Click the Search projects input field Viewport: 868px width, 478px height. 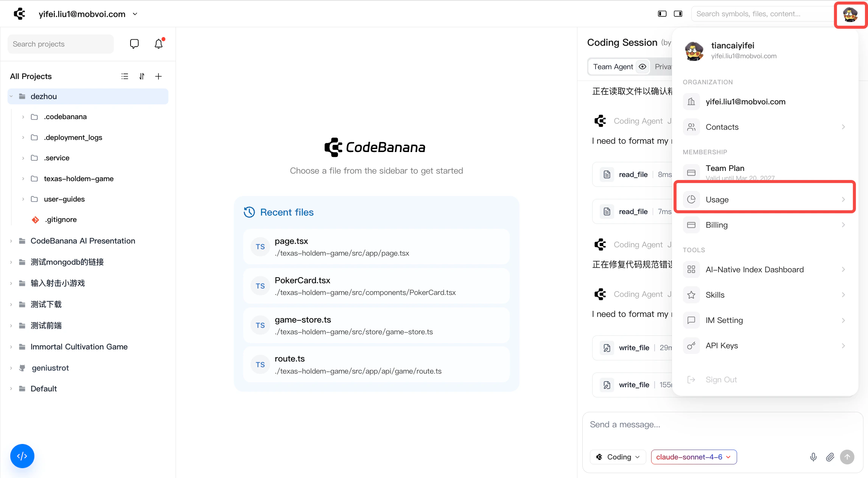61,44
